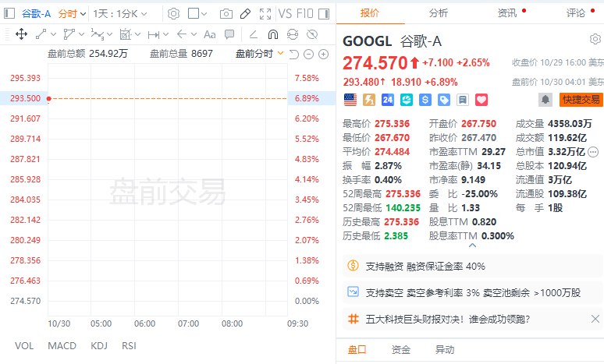Zoom out chart with minus circle
Viewport: 604px width, 364px height.
click(x=308, y=55)
